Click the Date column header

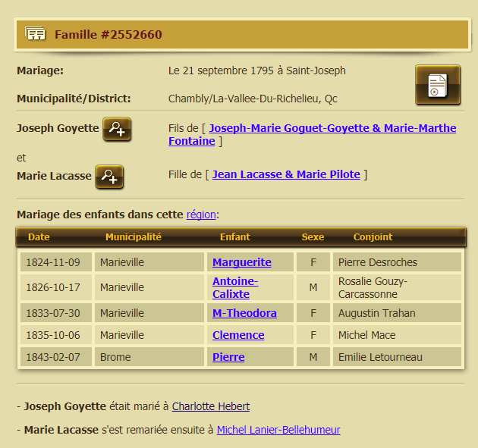coord(39,237)
